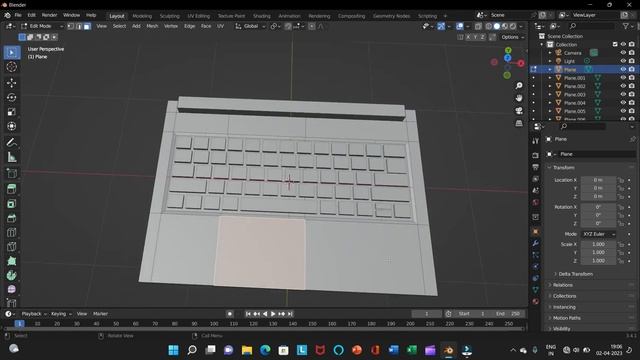Select the Inset Faces tool
The height and width of the screenshot is (360, 640).
(x=11, y=204)
